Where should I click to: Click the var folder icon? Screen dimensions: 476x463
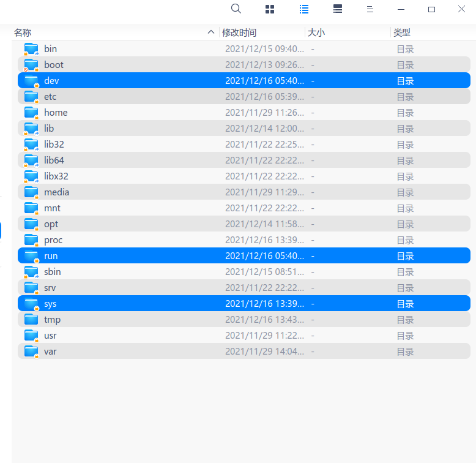31,351
